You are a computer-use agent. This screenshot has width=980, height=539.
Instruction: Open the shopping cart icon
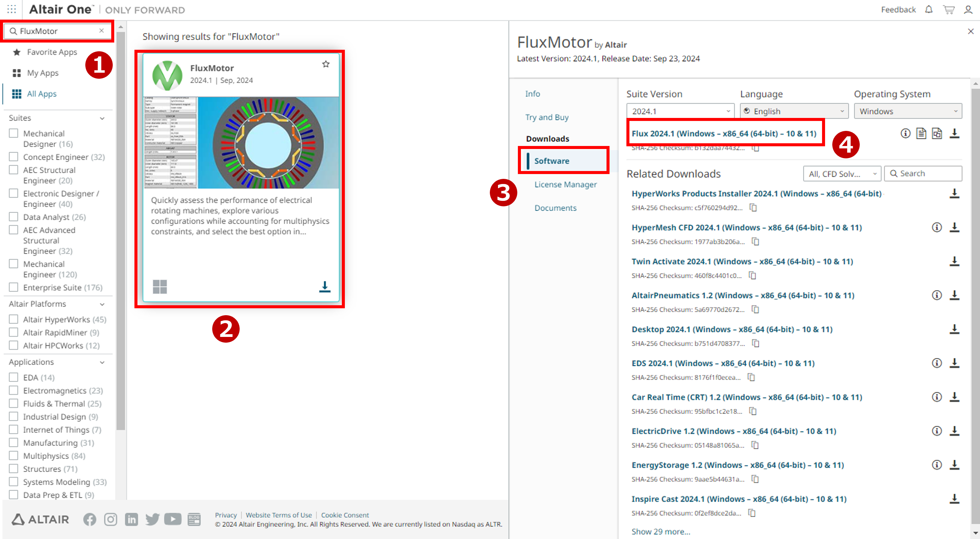[x=948, y=10]
